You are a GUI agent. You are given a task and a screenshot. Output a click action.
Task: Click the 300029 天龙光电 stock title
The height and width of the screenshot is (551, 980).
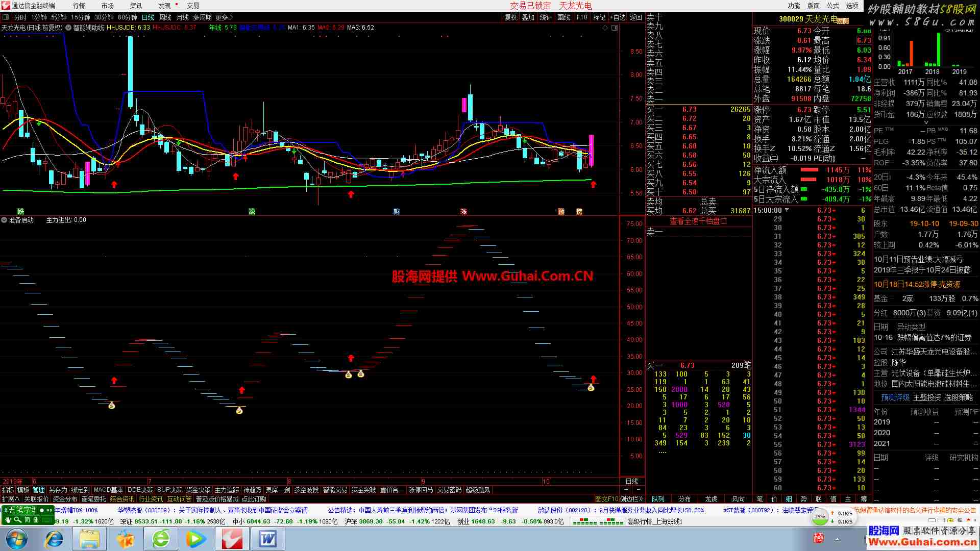pyautogui.click(x=808, y=19)
